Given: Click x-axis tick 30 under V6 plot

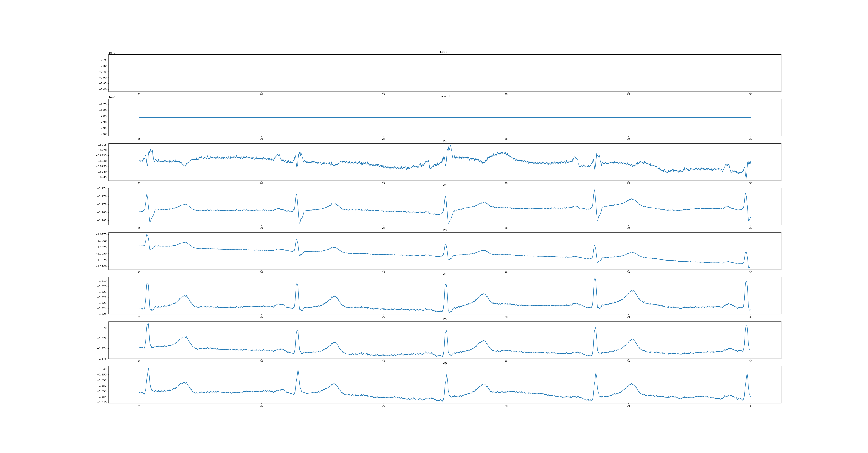Looking at the screenshot, I should tap(750, 406).
